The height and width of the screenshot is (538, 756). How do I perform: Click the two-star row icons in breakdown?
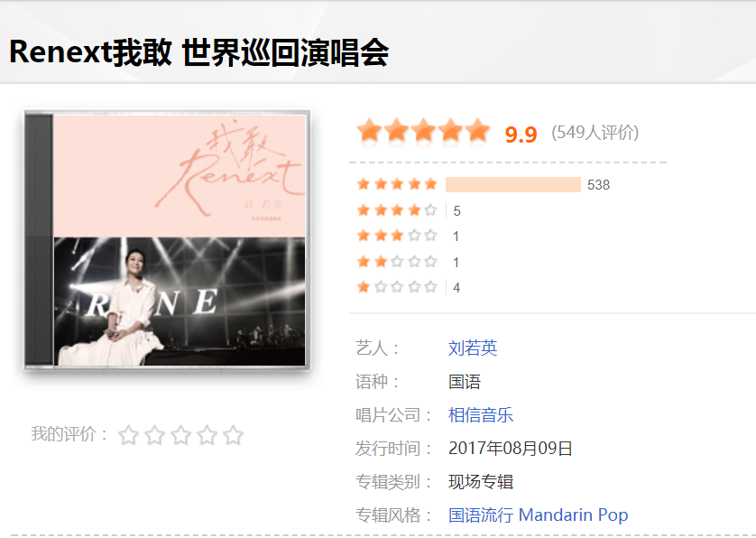(397, 262)
